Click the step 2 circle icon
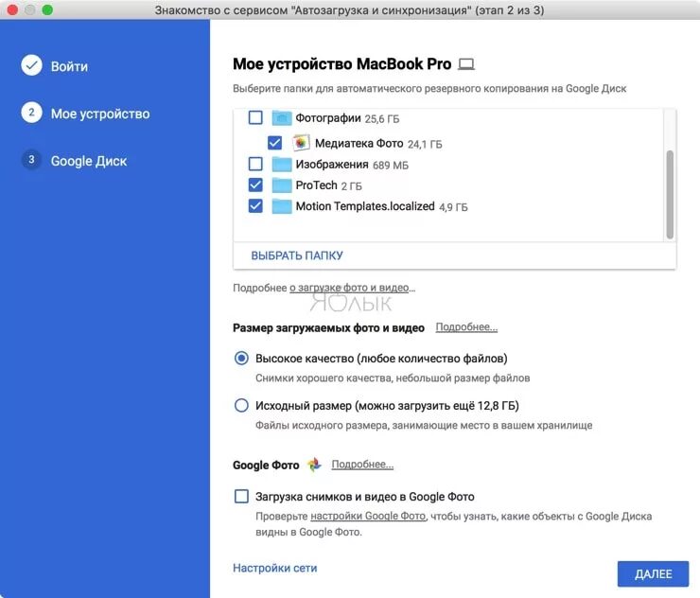The height and width of the screenshot is (598, 700). tap(32, 113)
